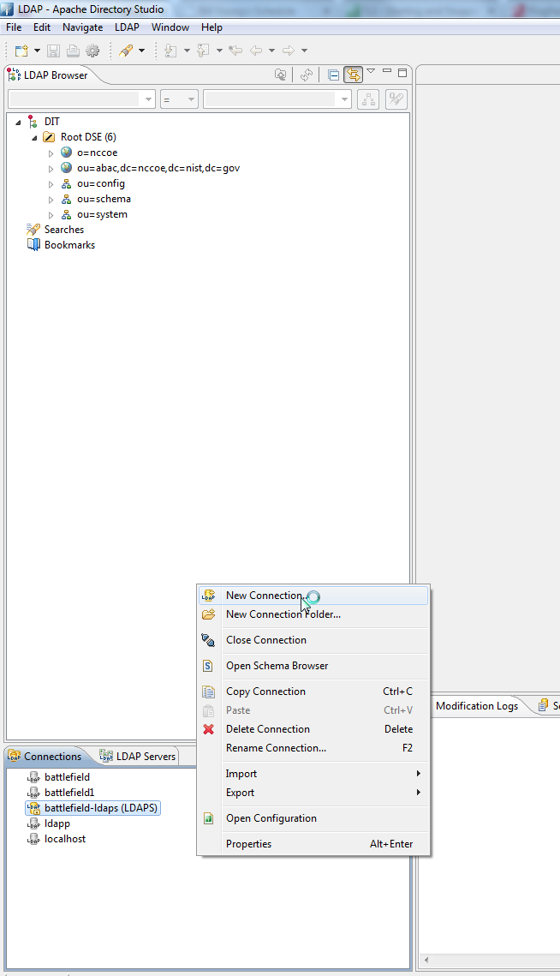Click the Next Annotation toolbar icon

click(170, 51)
